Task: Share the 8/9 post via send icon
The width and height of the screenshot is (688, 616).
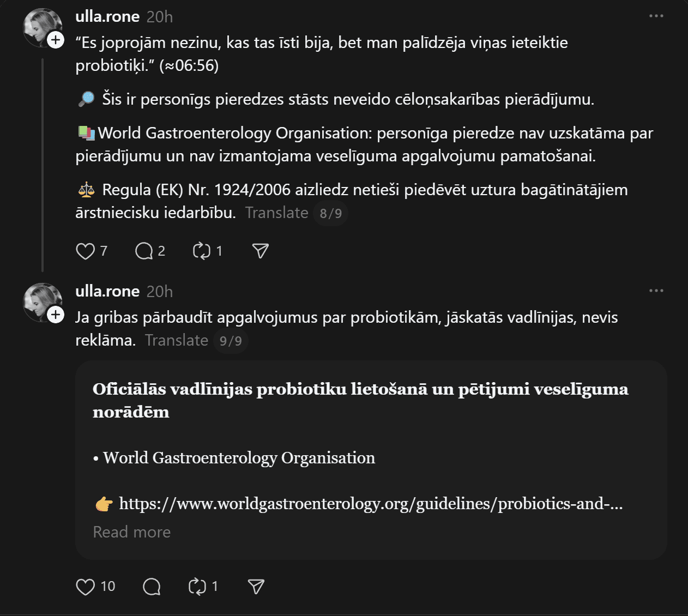Action: [x=260, y=251]
